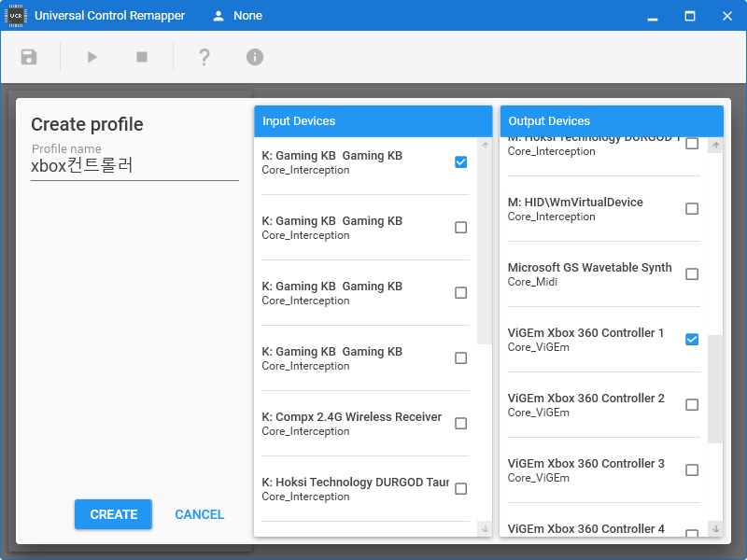Check the ViGEm Xbox 360 Controller 2 box

692,405
